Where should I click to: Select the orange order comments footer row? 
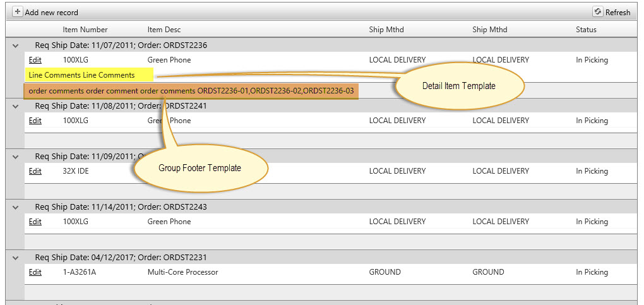coord(191,91)
